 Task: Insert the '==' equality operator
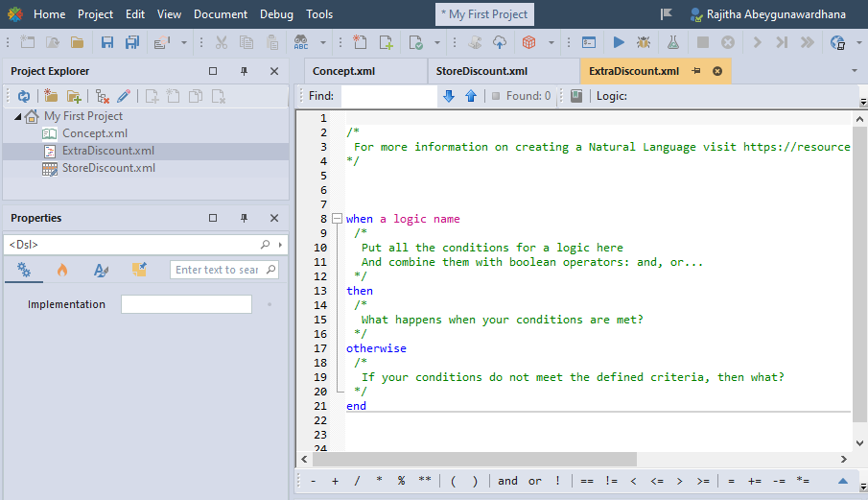pyautogui.click(x=587, y=481)
